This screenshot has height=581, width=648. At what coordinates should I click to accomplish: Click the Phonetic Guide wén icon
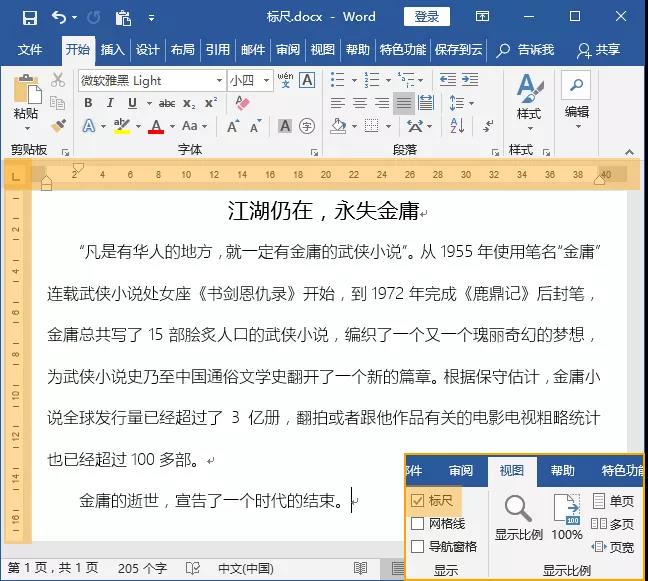[x=285, y=80]
